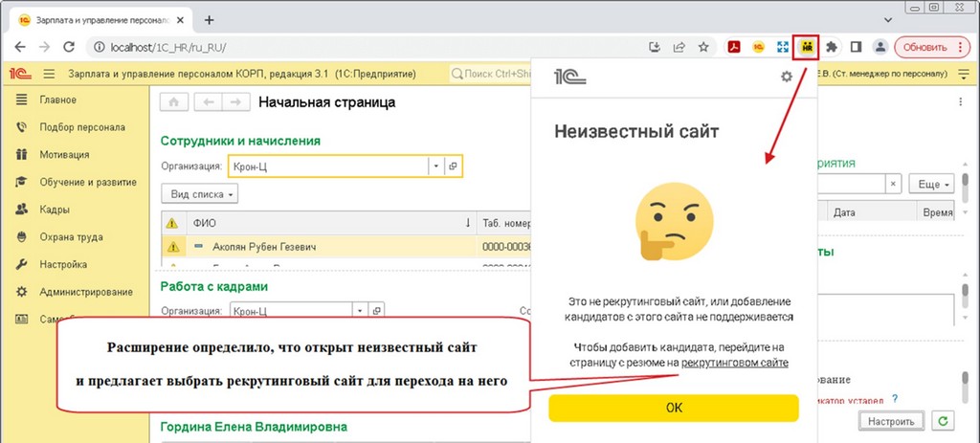Viewport: 980px width, 443px height.
Task: Click the yellow OK button in popup
Action: (674, 408)
